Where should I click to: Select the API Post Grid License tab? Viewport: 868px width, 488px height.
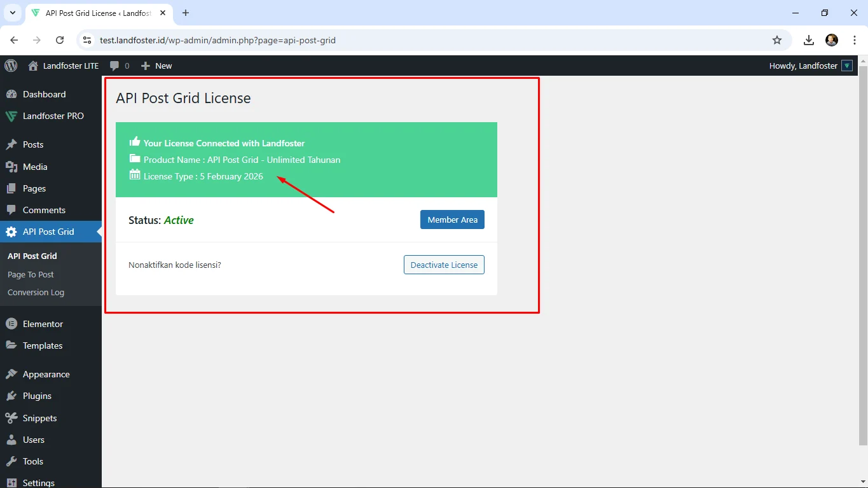pos(99,13)
